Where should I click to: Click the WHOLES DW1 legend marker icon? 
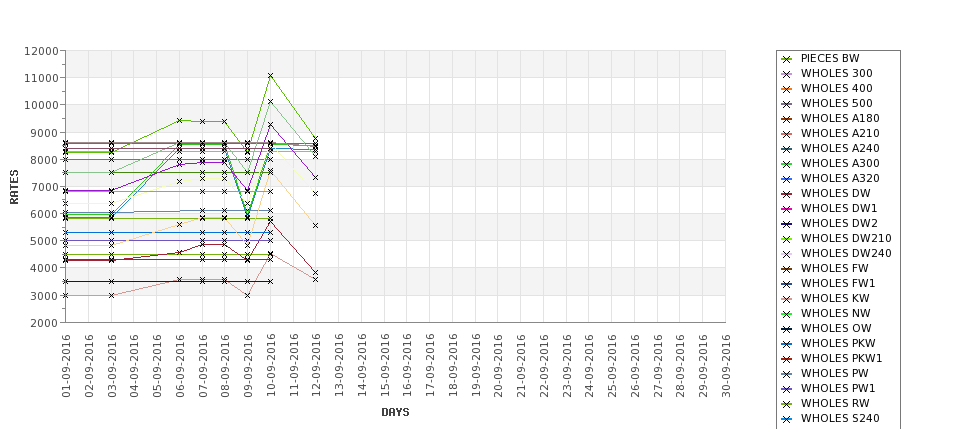pyautogui.click(x=787, y=209)
